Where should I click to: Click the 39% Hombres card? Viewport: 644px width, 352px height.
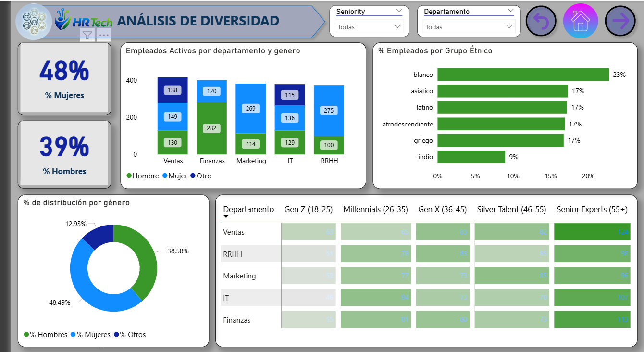pyautogui.click(x=64, y=154)
